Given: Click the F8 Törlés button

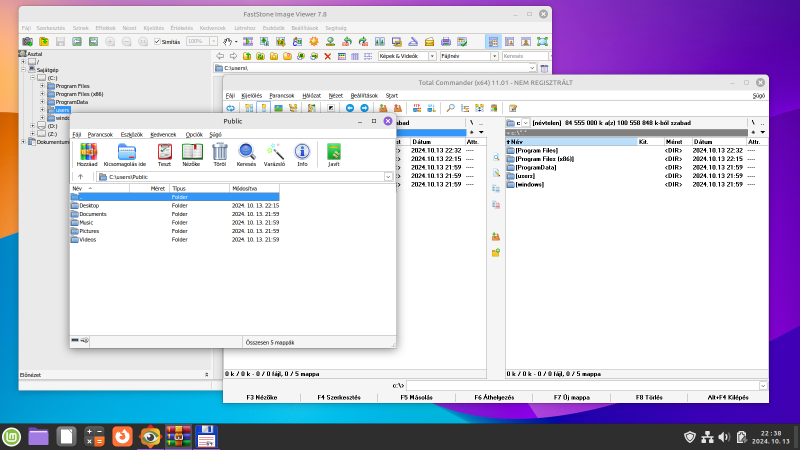Looking at the screenshot, I should 649,397.
